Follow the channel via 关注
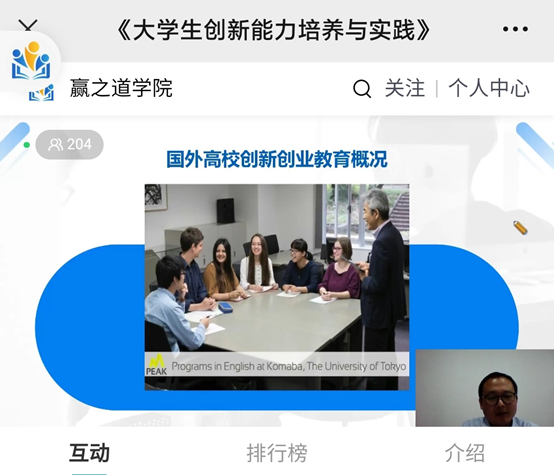 (405, 88)
